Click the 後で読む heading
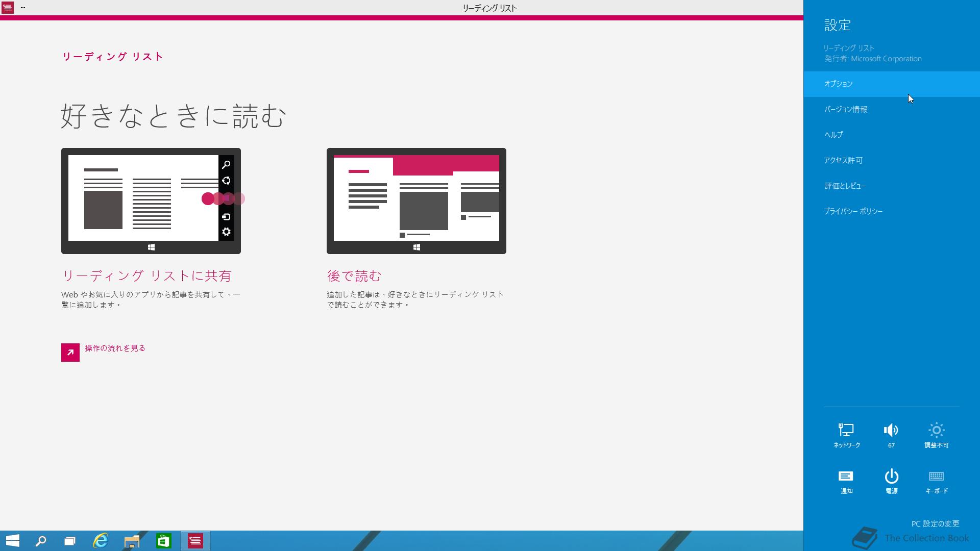 (354, 276)
